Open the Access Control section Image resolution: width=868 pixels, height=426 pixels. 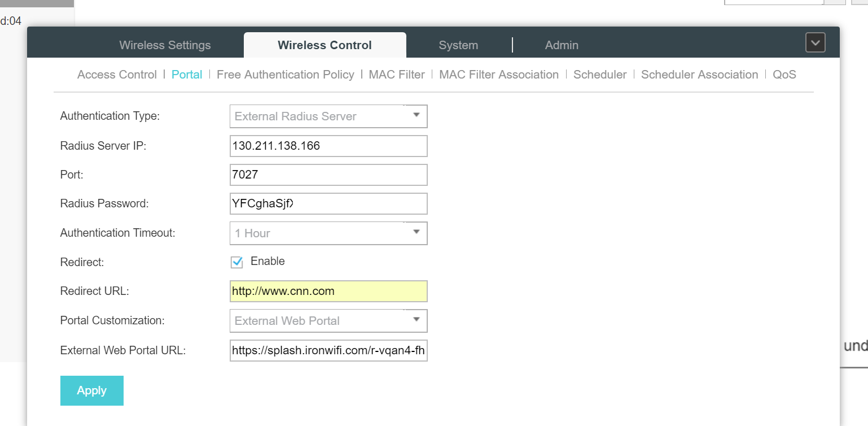117,74
